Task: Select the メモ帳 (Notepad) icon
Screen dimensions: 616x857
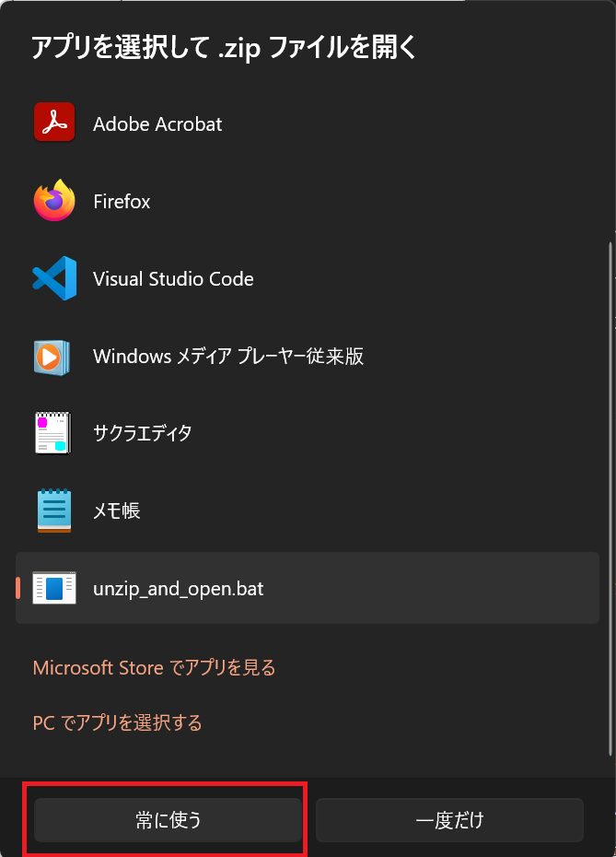Action: [54, 511]
